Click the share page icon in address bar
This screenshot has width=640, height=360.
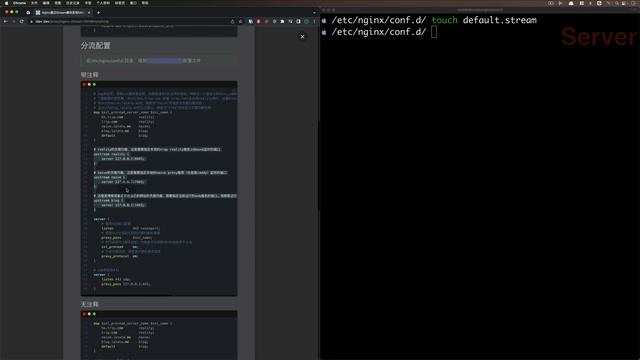click(x=233, y=21)
